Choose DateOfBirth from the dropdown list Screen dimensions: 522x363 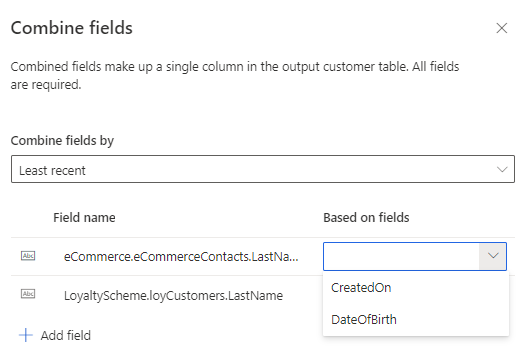pos(416,319)
